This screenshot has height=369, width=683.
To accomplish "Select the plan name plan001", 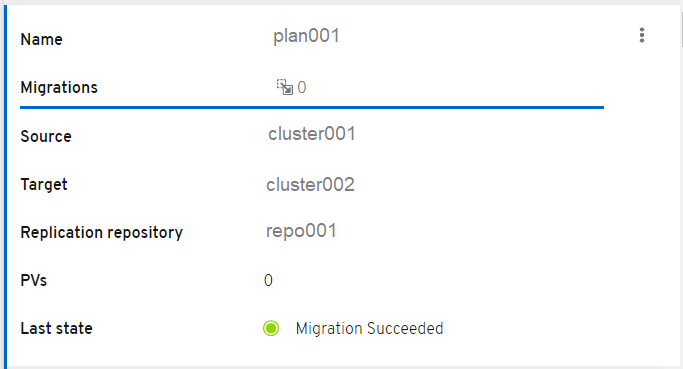I will click(x=306, y=36).
